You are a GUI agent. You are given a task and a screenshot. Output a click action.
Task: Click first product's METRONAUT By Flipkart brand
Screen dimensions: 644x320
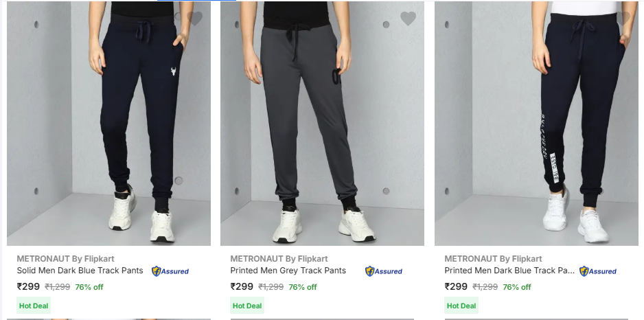(65, 259)
